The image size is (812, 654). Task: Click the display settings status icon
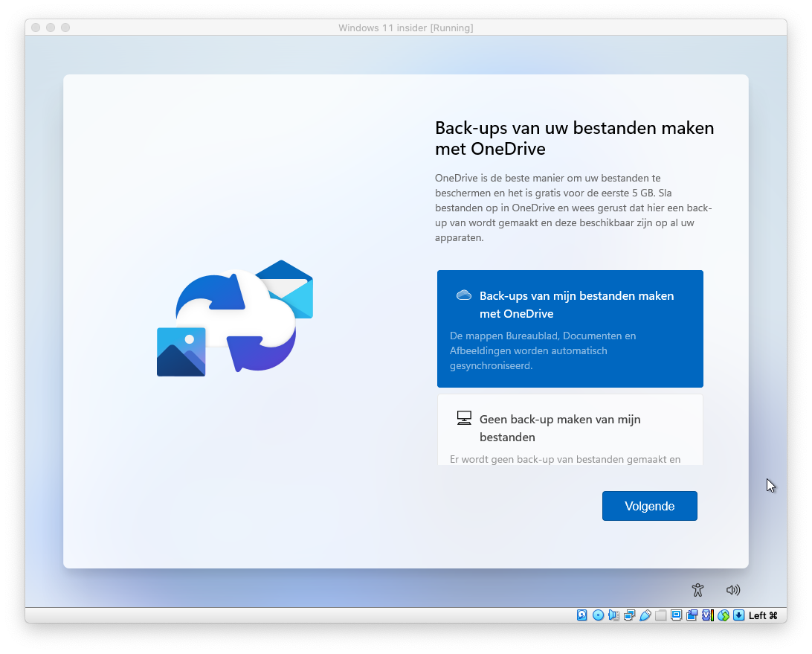click(676, 615)
